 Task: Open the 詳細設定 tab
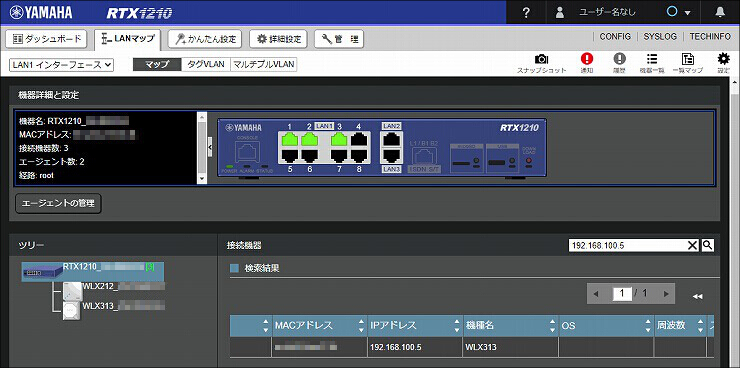coord(278,39)
